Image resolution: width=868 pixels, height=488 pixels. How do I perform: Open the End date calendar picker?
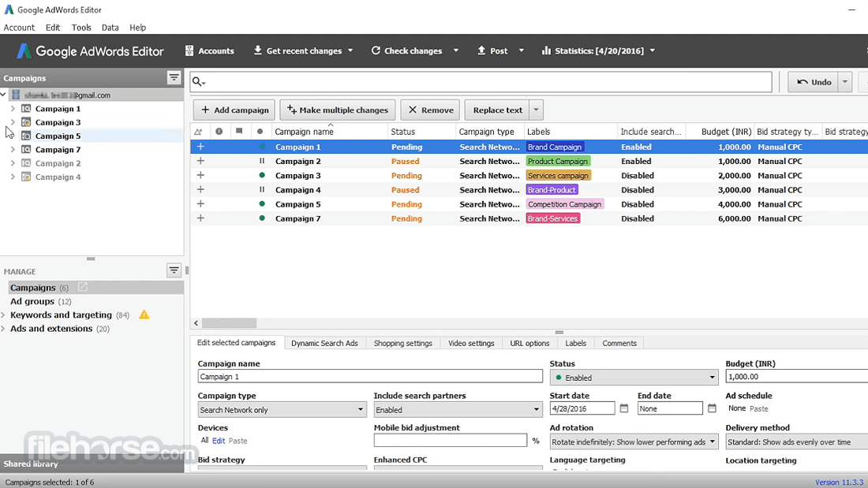712,408
